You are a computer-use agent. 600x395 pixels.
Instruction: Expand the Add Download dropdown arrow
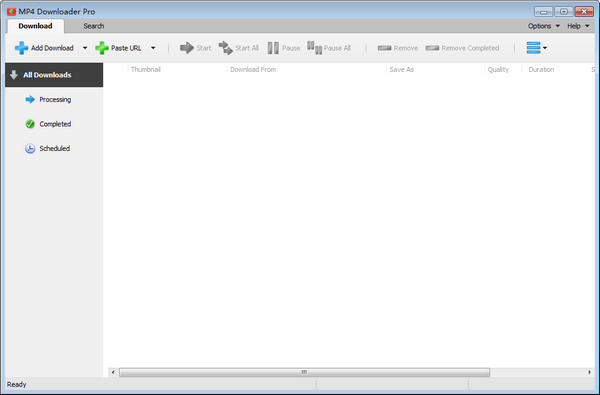(85, 48)
